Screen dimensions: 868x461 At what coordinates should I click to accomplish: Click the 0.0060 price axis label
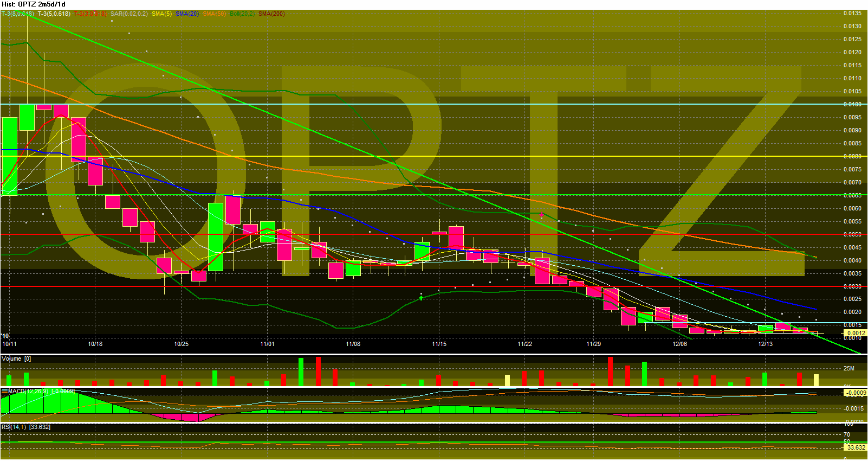click(852, 208)
